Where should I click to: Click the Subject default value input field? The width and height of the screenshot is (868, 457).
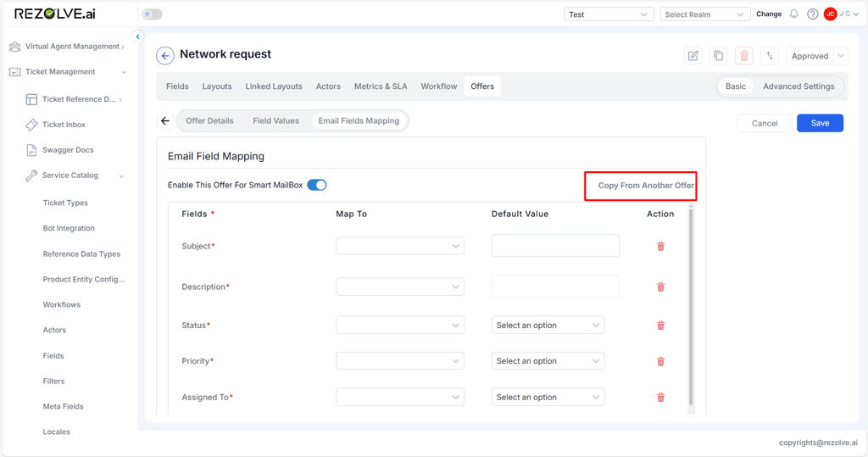click(555, 246)
